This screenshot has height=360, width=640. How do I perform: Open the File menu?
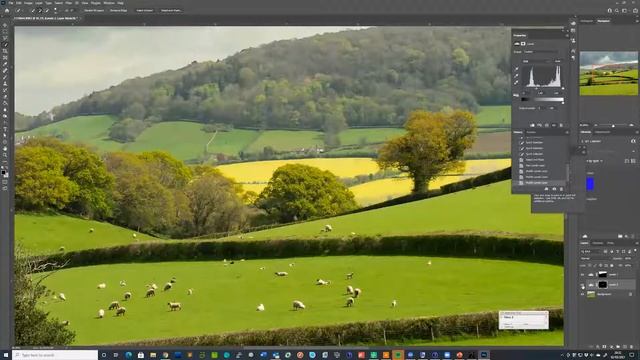(x=11, y=3)
